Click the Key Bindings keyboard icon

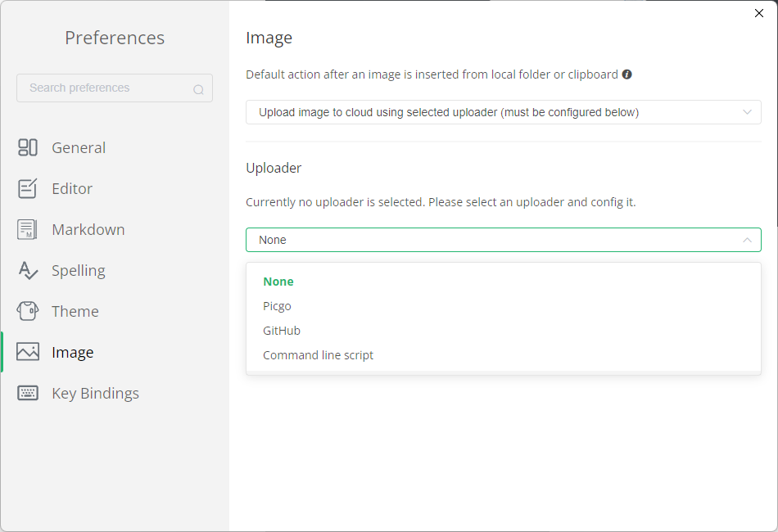pos(28,393)
